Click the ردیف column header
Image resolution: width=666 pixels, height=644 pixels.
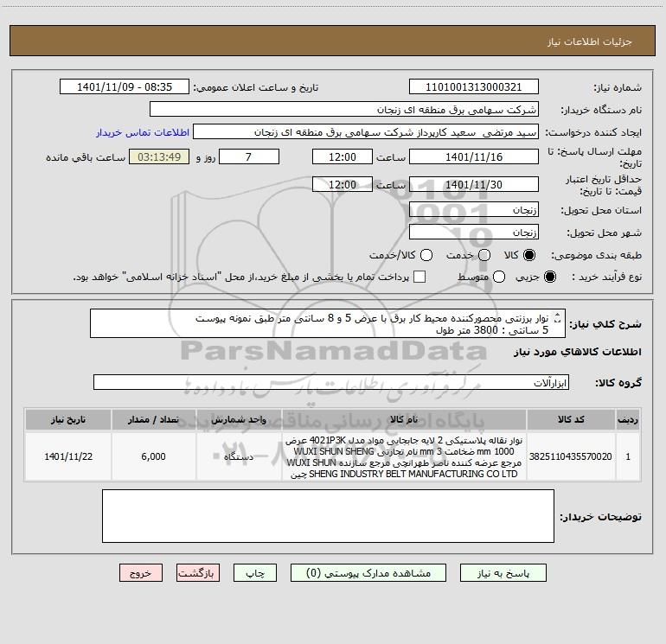(628, 419)
